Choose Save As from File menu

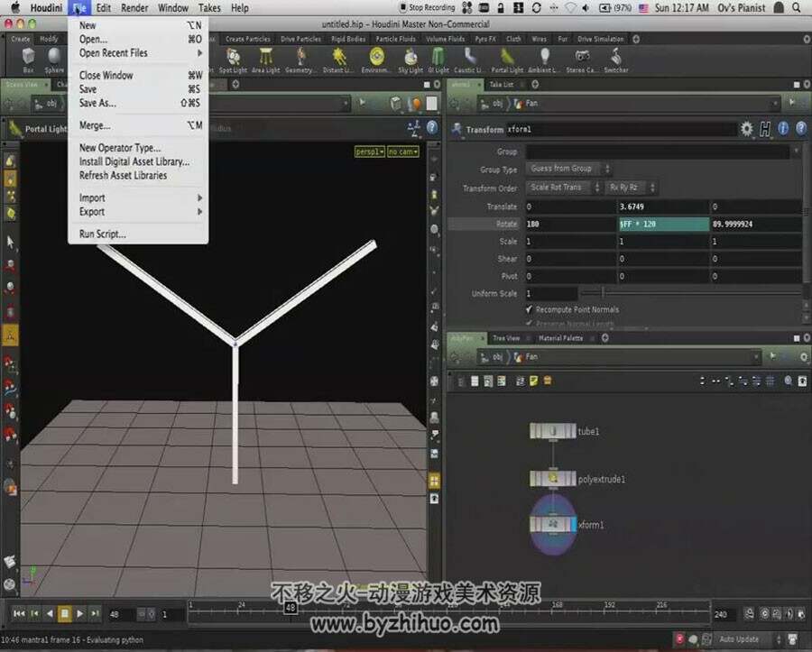[138, 103]
